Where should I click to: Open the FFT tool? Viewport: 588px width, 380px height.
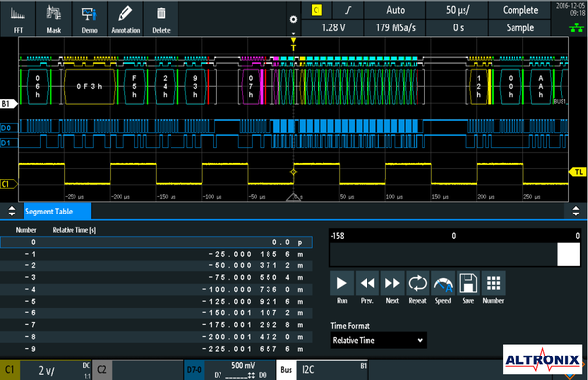pyautogui.click(x=18, y=20)
